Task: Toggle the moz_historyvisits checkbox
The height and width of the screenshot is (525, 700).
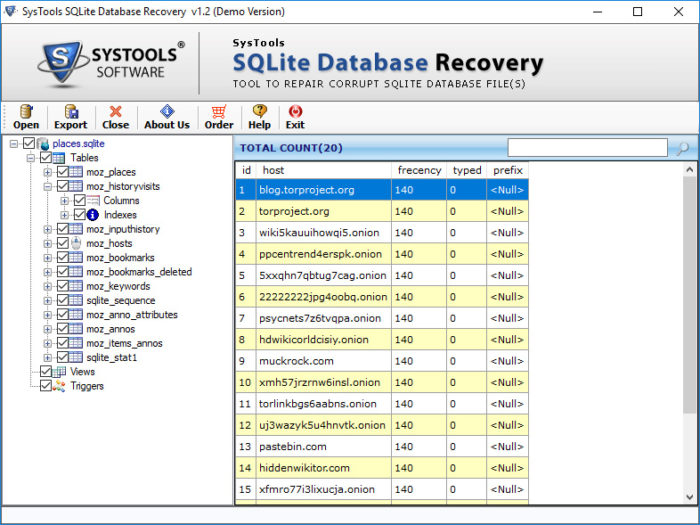Action: (x=62, y=186)
